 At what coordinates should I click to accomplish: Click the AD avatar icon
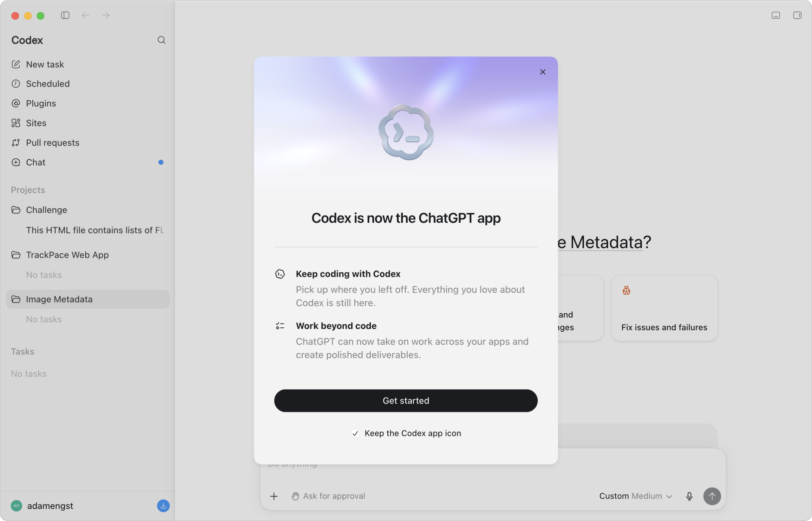click(x=16, y=506)
